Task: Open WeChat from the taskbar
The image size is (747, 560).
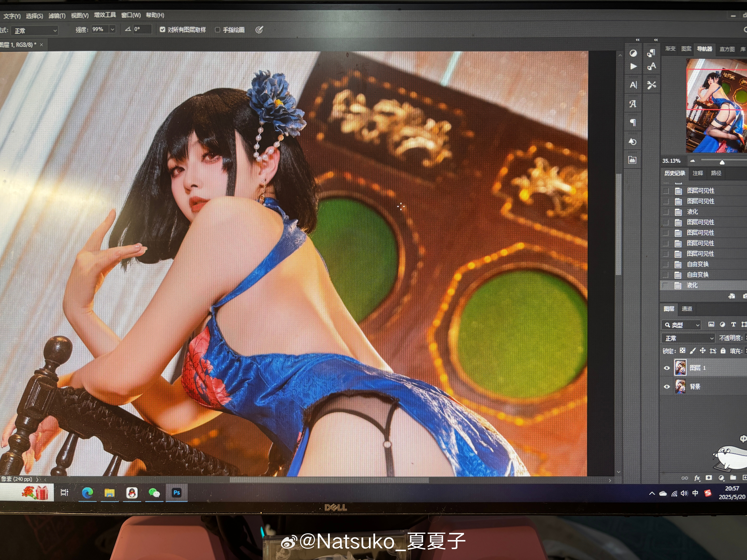Action: tap(154, 493)
